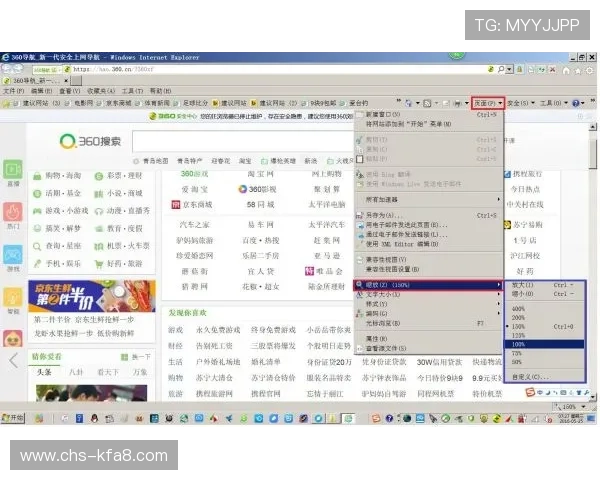Click the 360搜索 logo
Image resolution: width=600 pixels, height=480 pixels.
(x=90, y=141)
